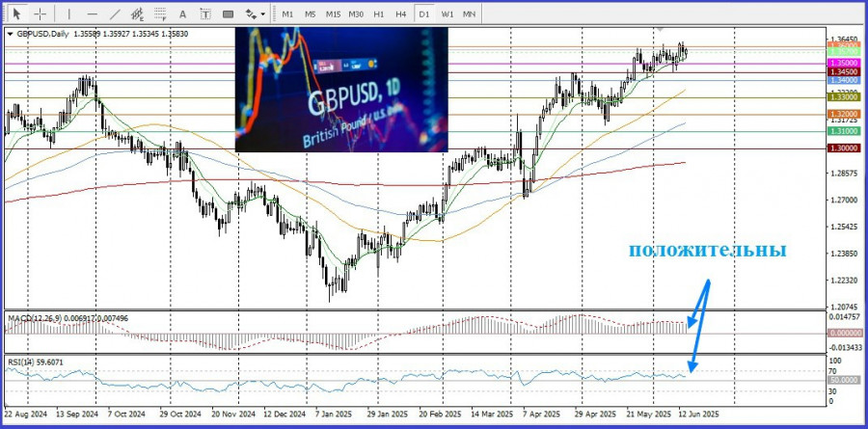The width and height of the screenshot is (868, 429).
Task: Switch to the M30 timeframe
Action: point(355,14)
